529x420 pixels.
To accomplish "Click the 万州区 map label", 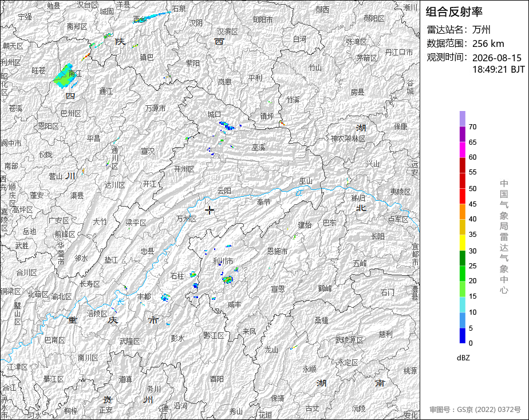I will pos(186,219).
